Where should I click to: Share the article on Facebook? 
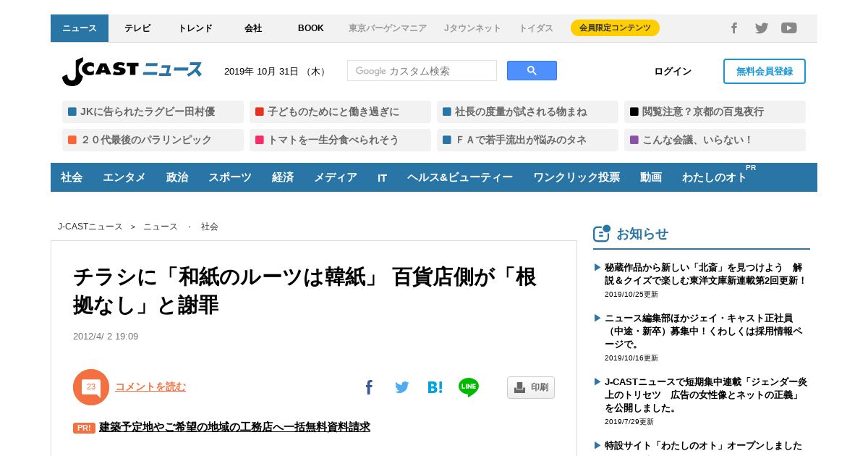[x=369, y=387]
